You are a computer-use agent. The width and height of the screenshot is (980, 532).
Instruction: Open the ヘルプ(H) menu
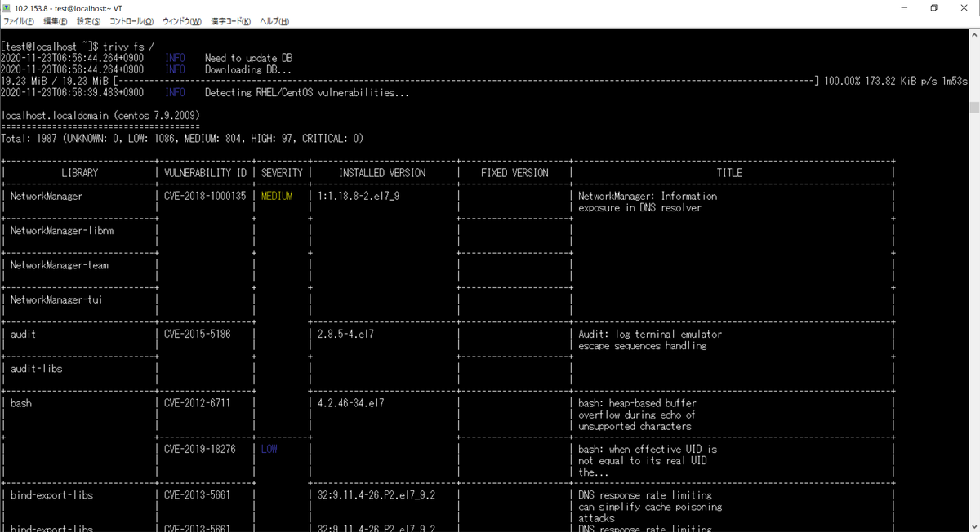click(x=274, y=21)
